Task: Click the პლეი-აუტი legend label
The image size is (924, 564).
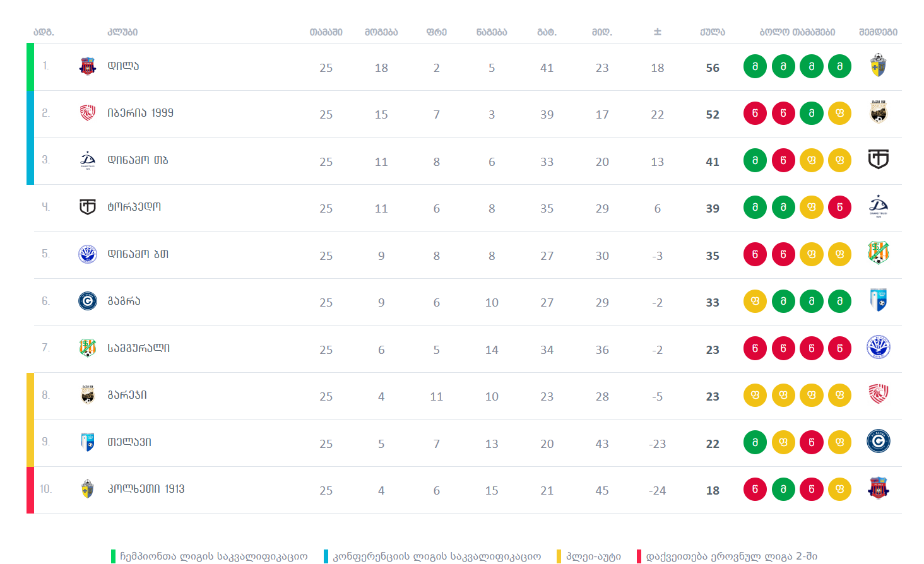Action: (x=593, y=556)
